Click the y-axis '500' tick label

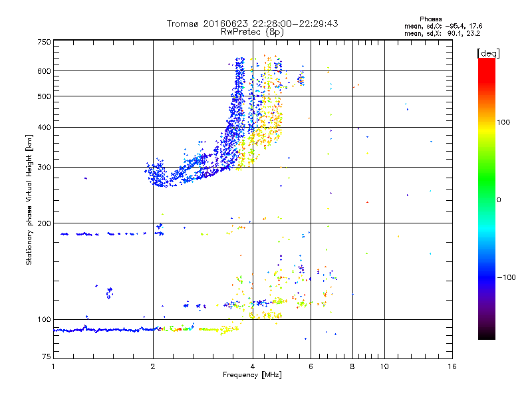(x=44, y=96)
